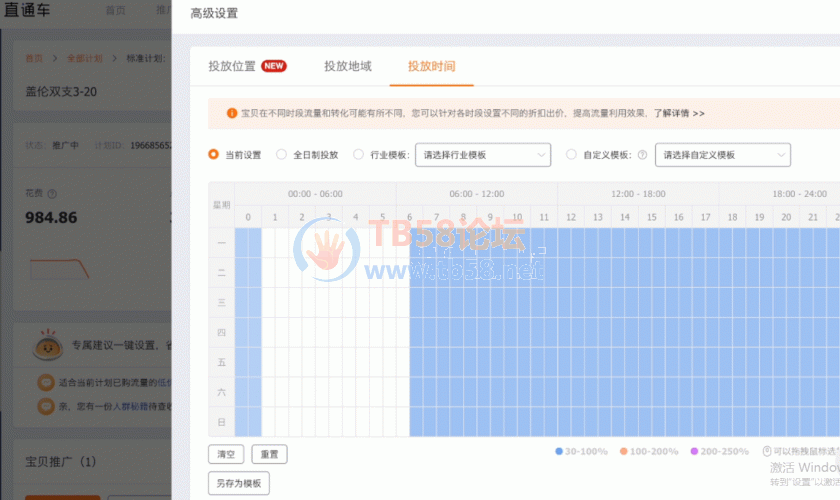Click the mascot icon beside 专属建议一键设置
This screenshot has height=500, width=840.
(x=46, y=345)
